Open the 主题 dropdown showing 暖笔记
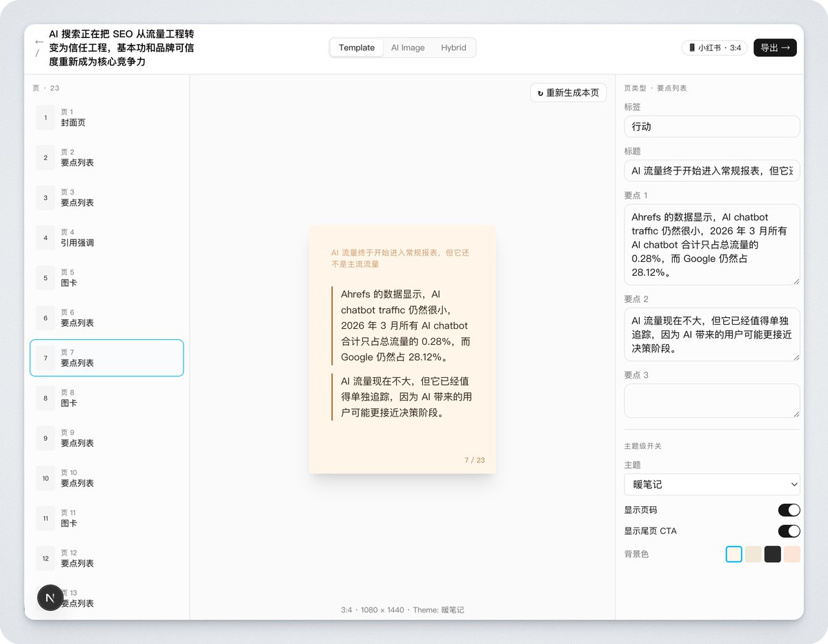 [x=712, y=484]
